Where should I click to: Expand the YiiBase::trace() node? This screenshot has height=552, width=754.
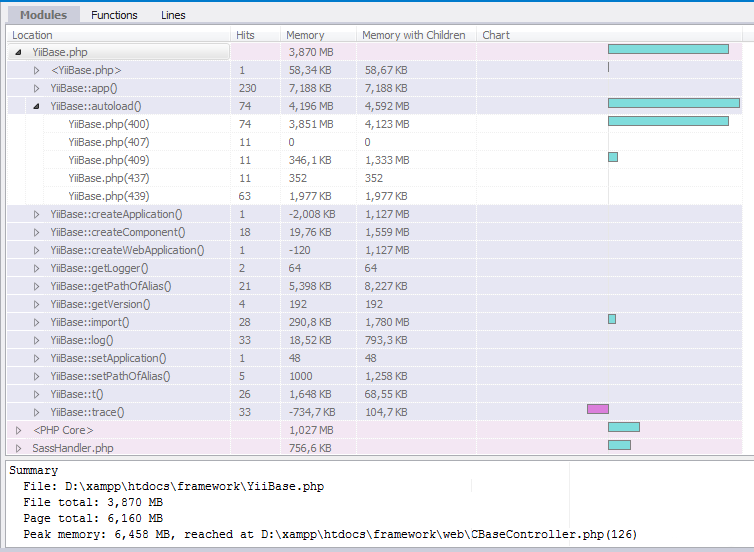pyautogui.click(x=37, y=412)
